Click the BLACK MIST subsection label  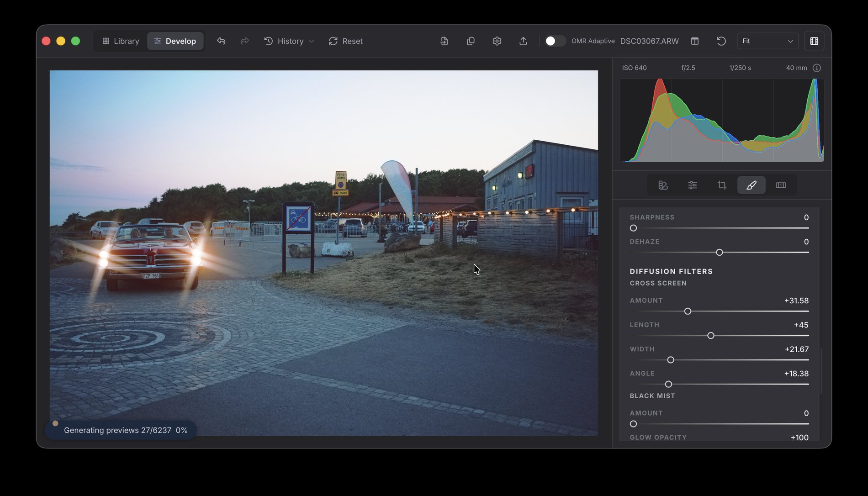652,396
